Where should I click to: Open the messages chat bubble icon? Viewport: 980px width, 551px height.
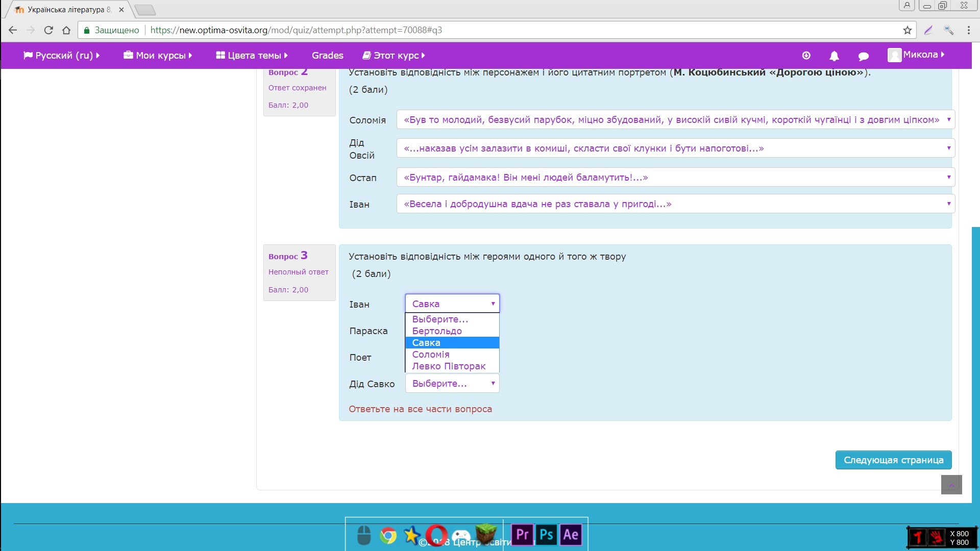(864, 56)
